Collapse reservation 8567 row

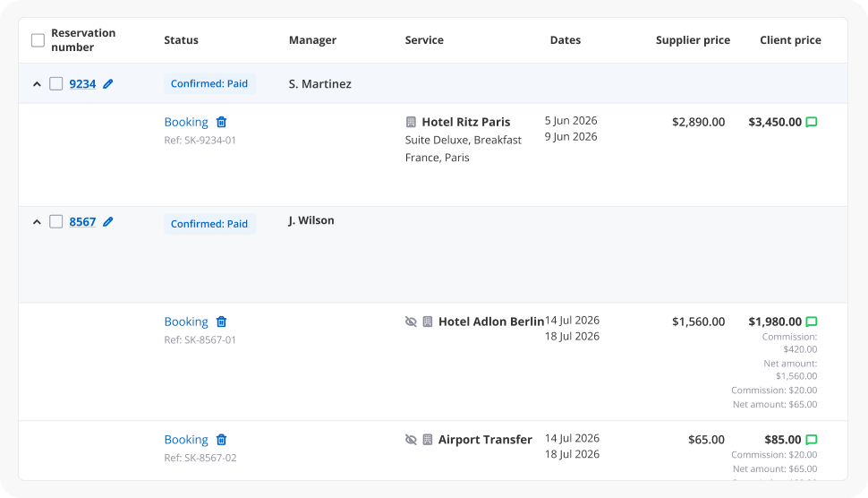tap(37, 222)
